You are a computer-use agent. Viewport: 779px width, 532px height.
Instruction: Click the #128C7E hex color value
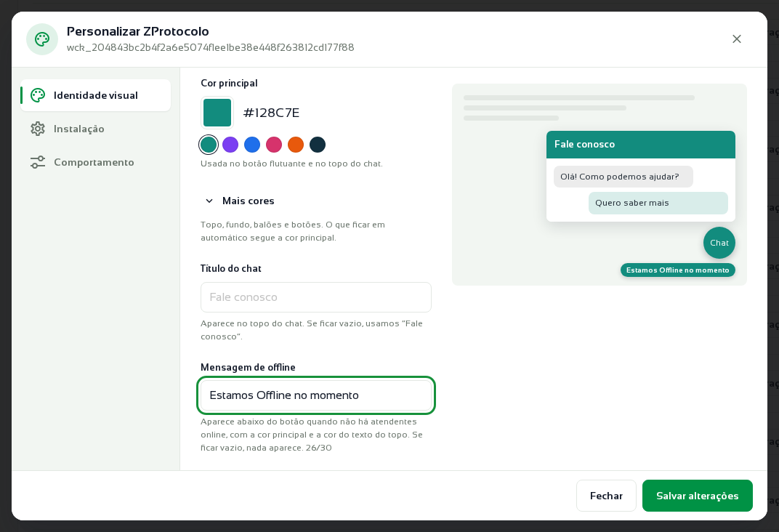271,113
